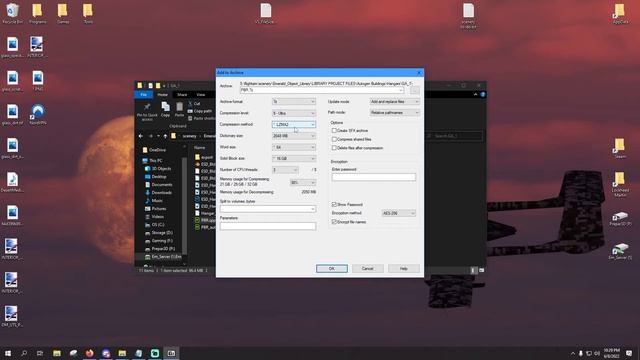
Task: Click the Up arrow in File Explorer
Action: point(165,136)
